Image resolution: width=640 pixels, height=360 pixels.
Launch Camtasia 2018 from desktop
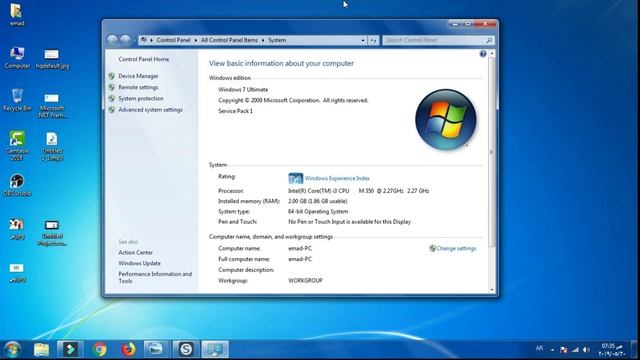pos(17,145)
